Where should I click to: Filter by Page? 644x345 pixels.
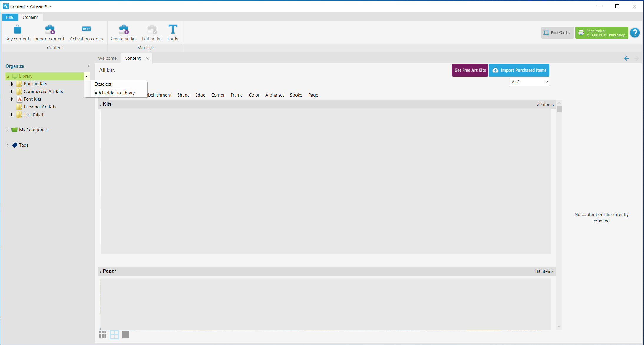(313, 95)
